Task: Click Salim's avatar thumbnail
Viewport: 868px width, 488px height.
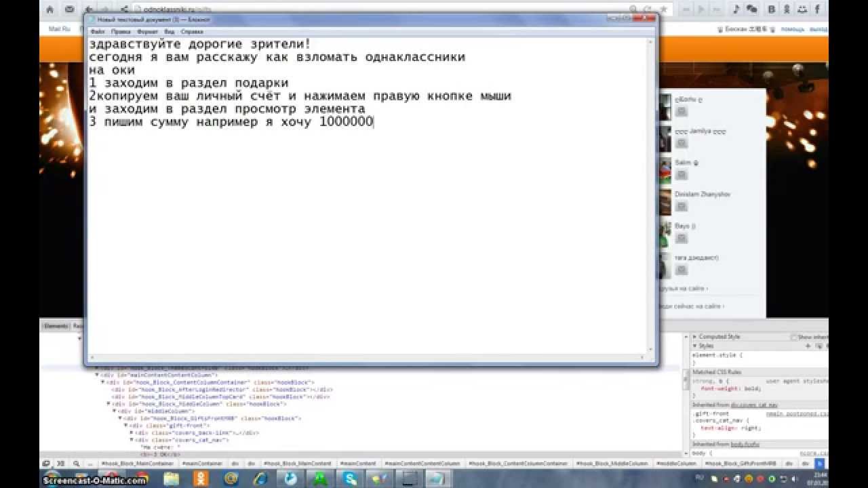Action: [665, 171]
